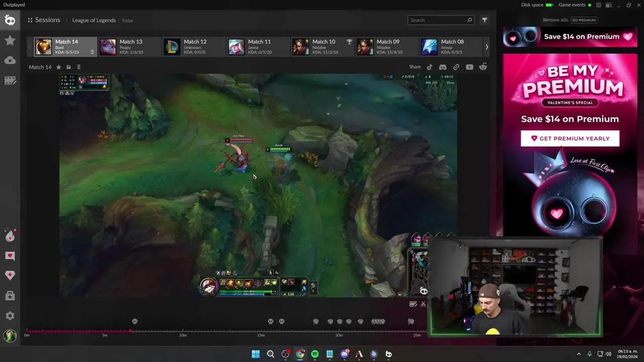Click the scissors trim icon
The image size is (644, 362).
coord(423,304)
